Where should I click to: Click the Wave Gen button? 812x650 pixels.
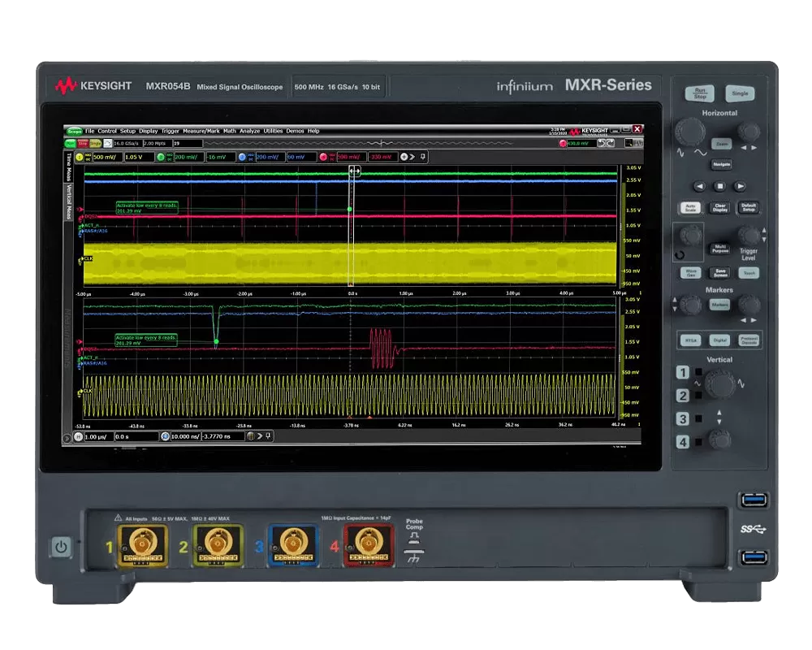coord(691,273)
